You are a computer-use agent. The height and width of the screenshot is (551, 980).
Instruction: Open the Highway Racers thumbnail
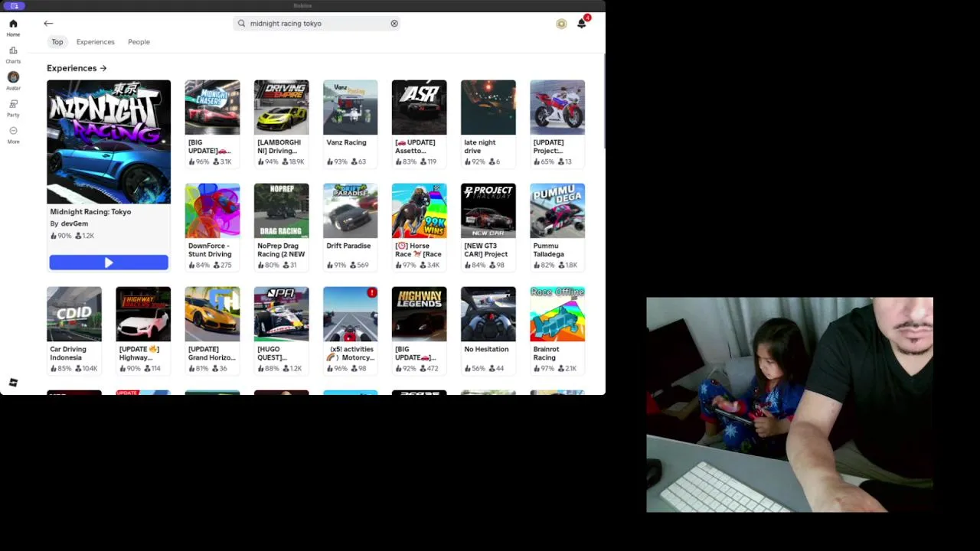pos(143,314)
